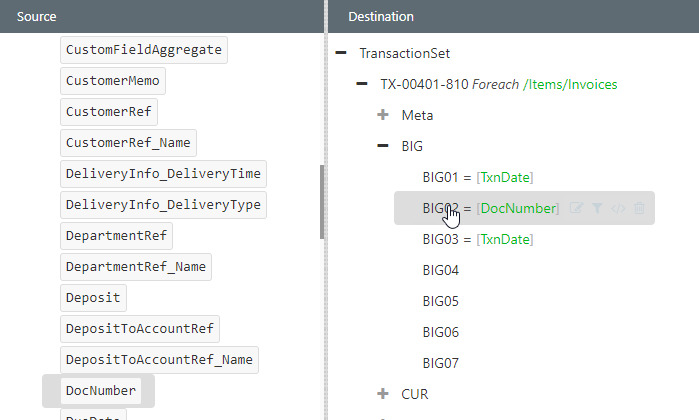This screenshot has height=420, width=699.
Task: Select the CustomFieldAggregate source field
Action: 144,49
